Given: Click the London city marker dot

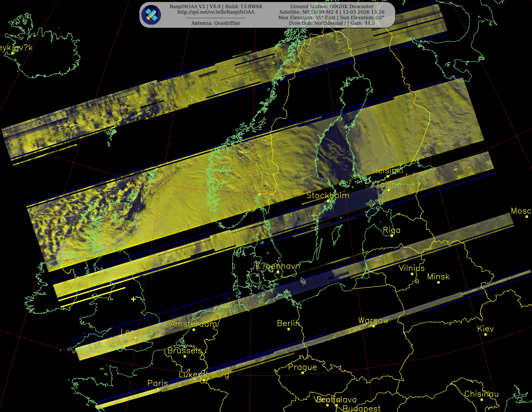Looking at the screenshot, I should click(x=136, y=337).
